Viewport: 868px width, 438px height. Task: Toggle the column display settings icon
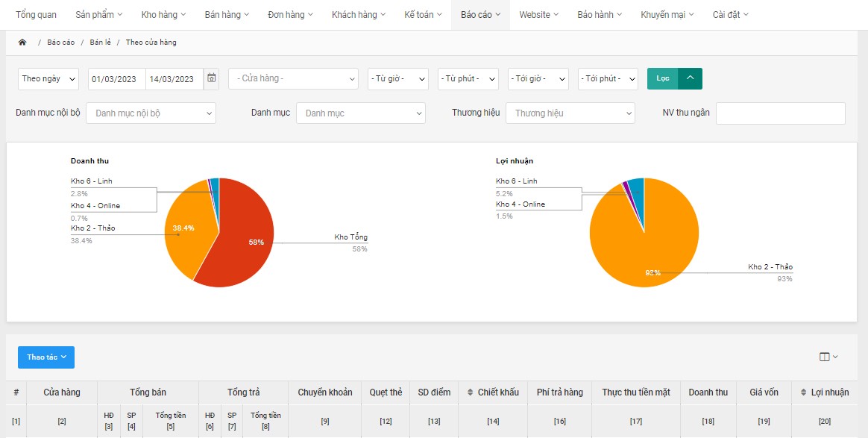(828, 357)
